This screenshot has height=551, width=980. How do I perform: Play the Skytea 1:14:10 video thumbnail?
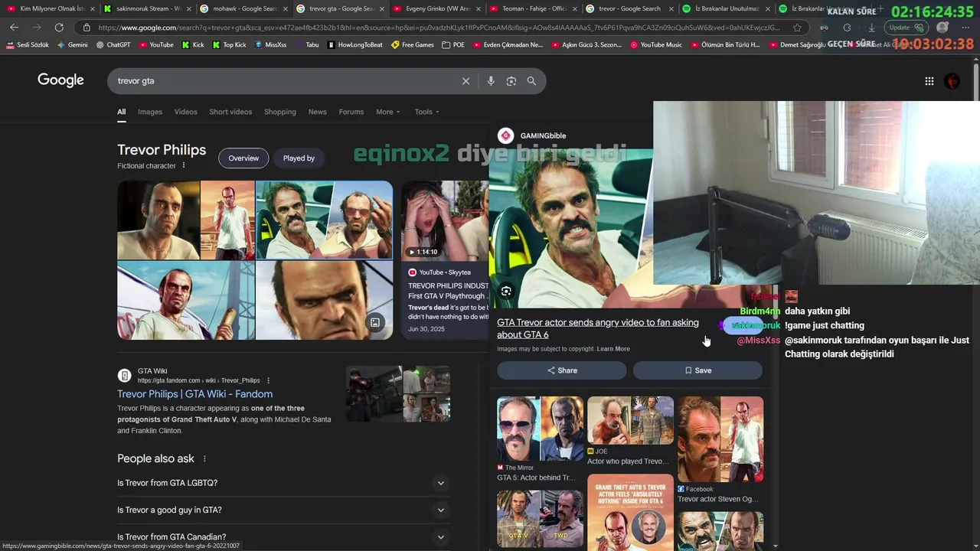coord(444,220)
